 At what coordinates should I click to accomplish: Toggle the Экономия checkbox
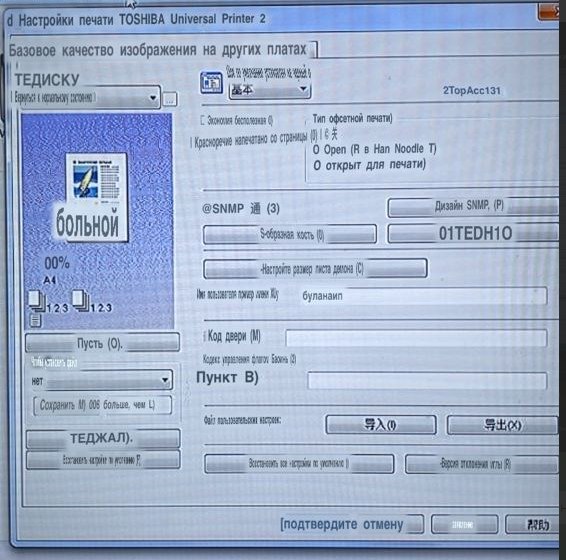[x=203, y=120]
